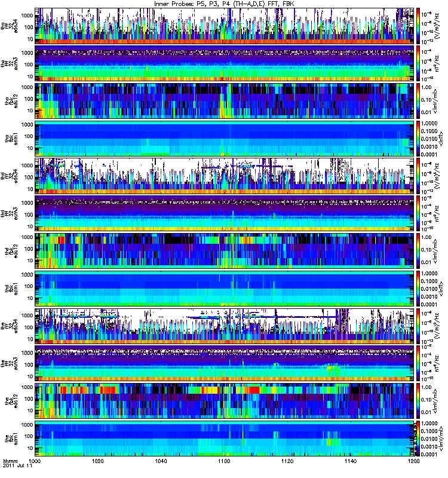Click the 'thd fbk edc12' y-axis label

click(11, 251)
